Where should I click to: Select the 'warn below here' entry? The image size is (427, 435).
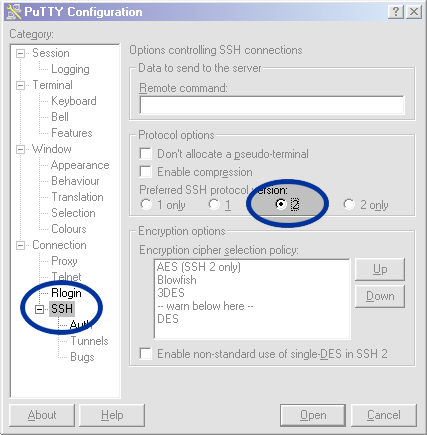click(205, 306)
